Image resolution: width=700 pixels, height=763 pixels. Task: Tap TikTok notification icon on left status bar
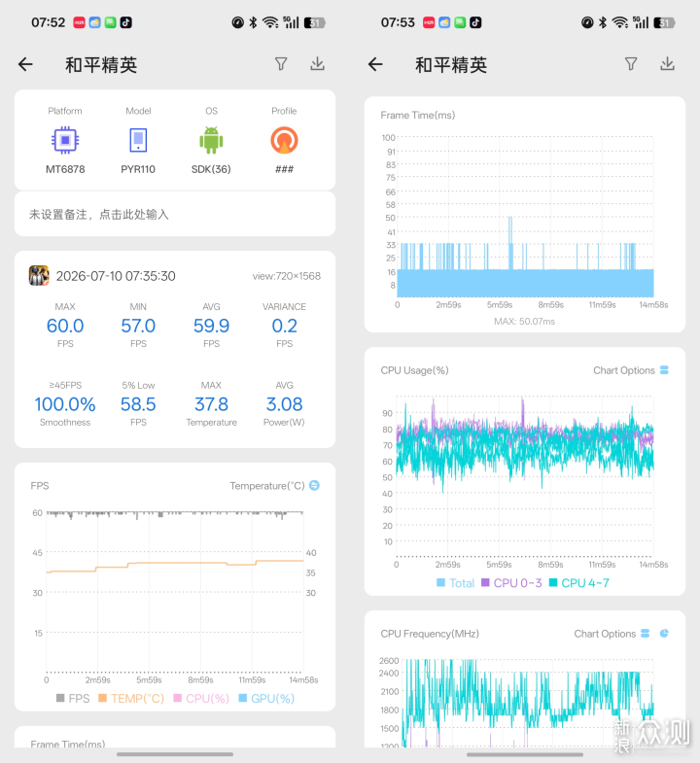pyautogui.click(x=126, y=22)
